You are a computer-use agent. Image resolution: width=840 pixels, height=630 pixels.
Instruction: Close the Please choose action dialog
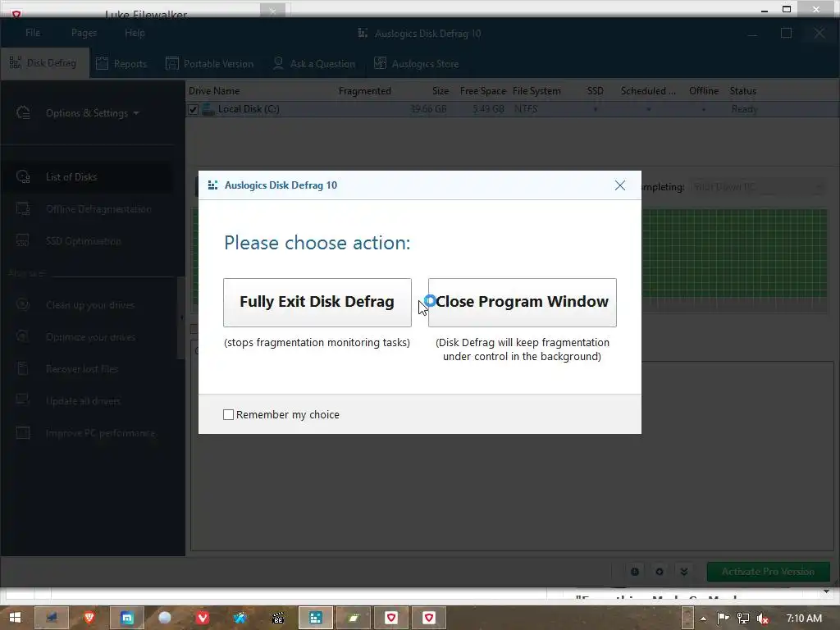point(620,185)
